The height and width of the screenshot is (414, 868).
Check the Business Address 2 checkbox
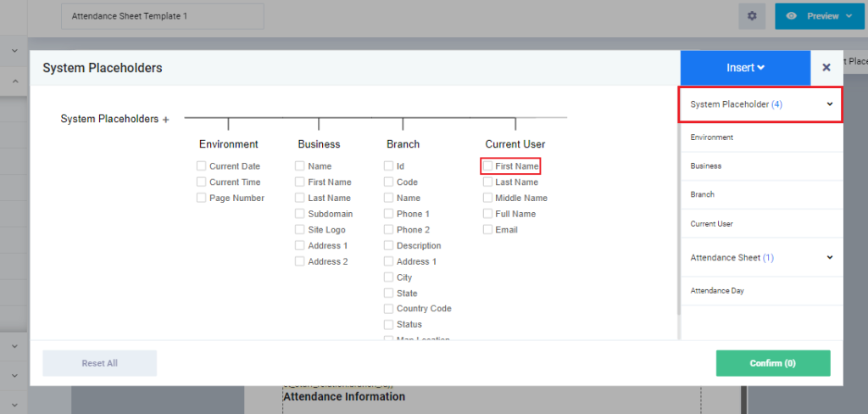(x=299, y=261)
